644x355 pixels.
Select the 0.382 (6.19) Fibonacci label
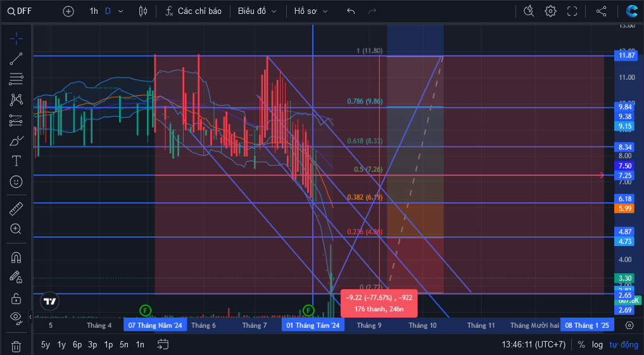(x=365, y=197)
